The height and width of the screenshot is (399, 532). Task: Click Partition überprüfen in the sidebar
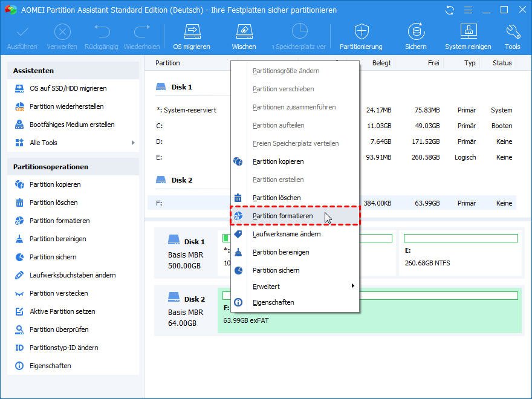tap(73, 330)
